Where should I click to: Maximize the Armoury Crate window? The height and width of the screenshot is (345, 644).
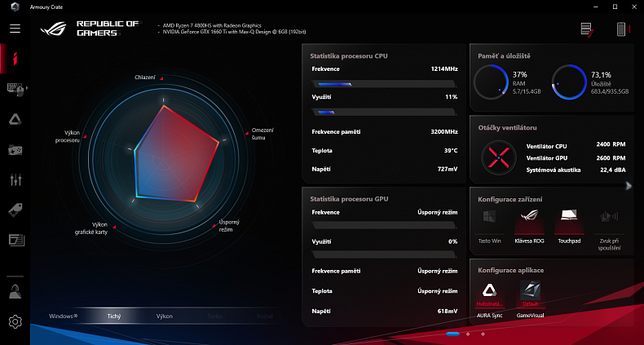(615, 7)
